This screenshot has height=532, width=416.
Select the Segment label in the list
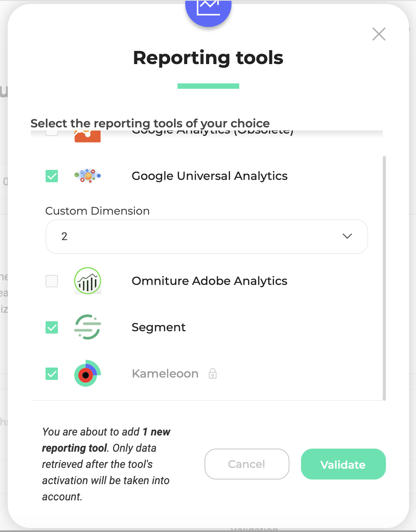click(x=159, y=327)
